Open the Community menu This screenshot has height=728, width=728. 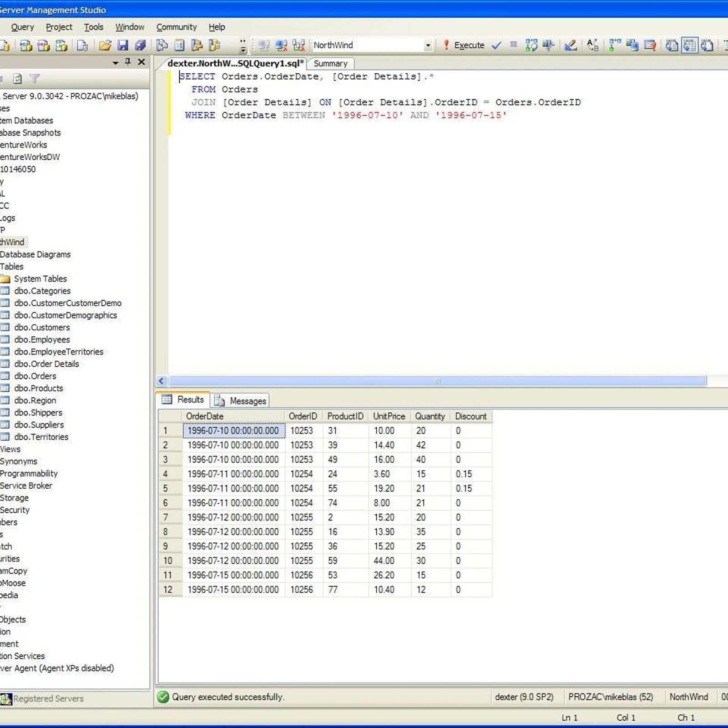click(x=177, y=27)
